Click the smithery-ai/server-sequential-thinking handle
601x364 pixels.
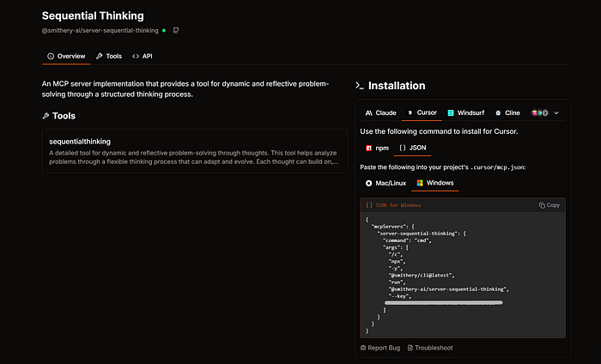click(100, 30)
